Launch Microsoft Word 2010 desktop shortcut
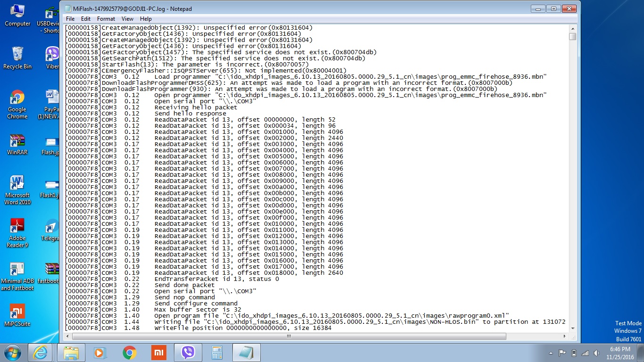The image size is (644, 362). [17, 190]
